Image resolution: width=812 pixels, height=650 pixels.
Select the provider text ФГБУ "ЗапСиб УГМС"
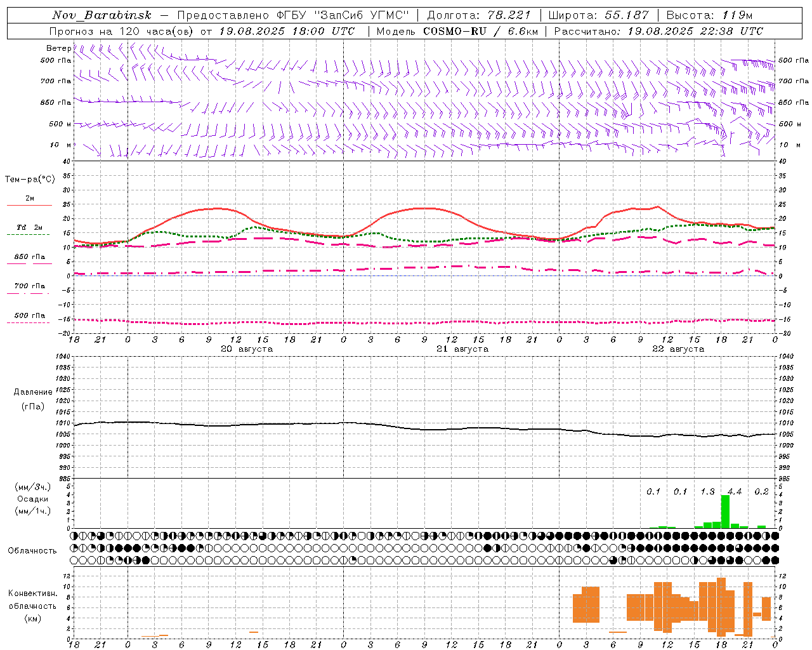[343, 15]
